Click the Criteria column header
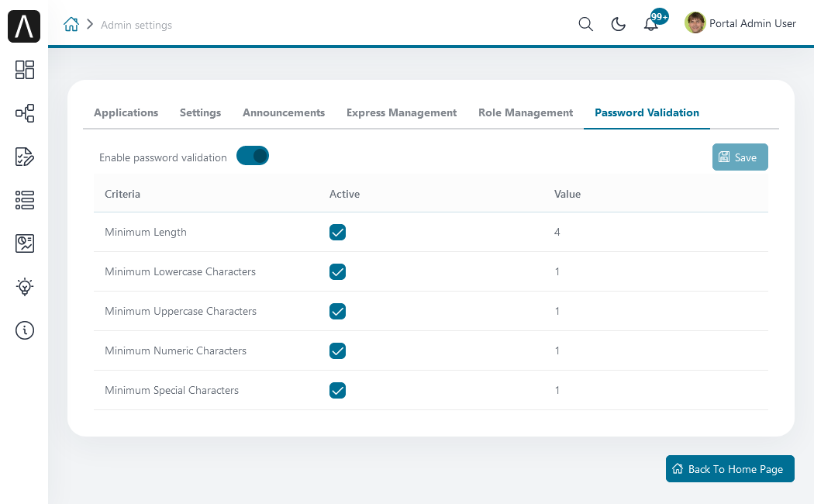 (122, 194)
